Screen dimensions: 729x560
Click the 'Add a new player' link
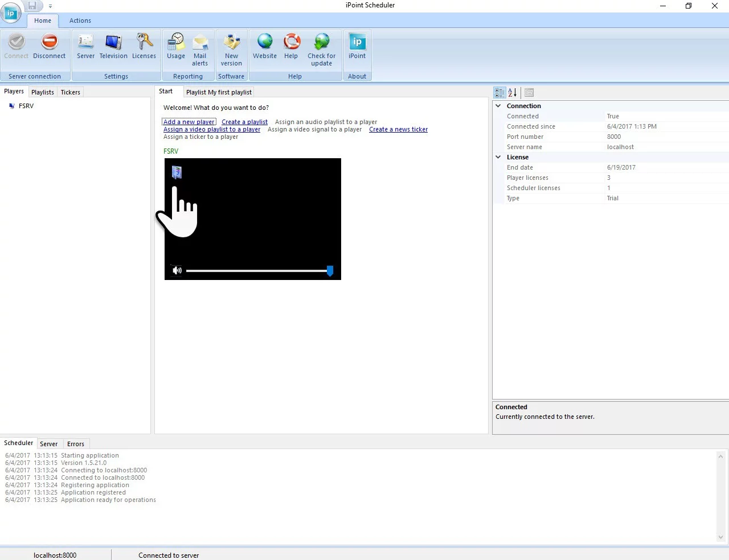(189, 122)
